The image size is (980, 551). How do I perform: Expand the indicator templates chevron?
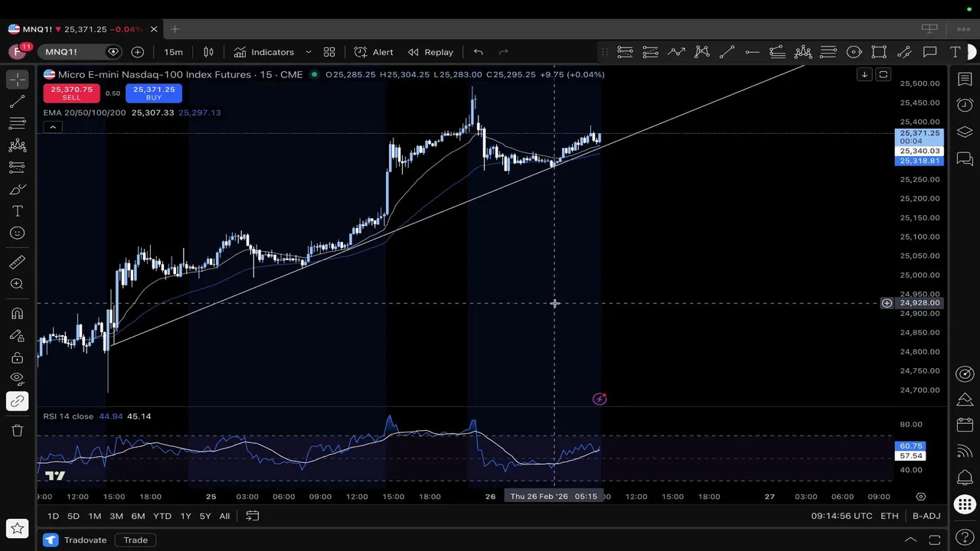[309, 52]
